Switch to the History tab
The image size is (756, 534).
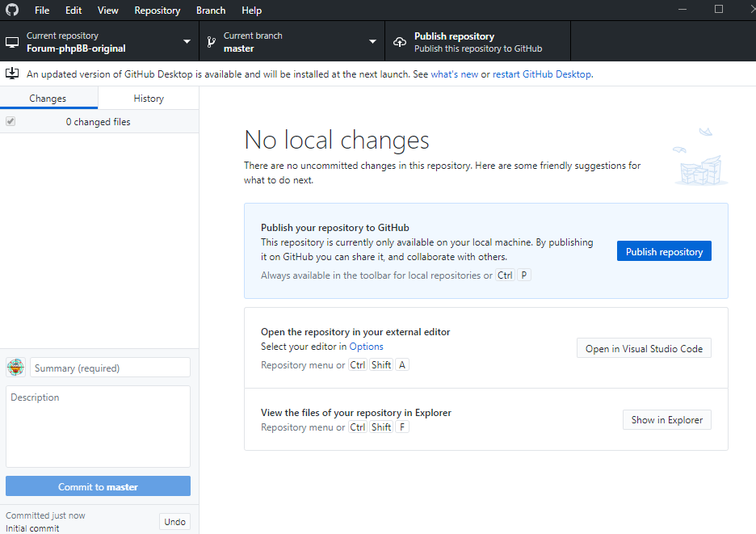pyautogui.click(x=149, y=99)
